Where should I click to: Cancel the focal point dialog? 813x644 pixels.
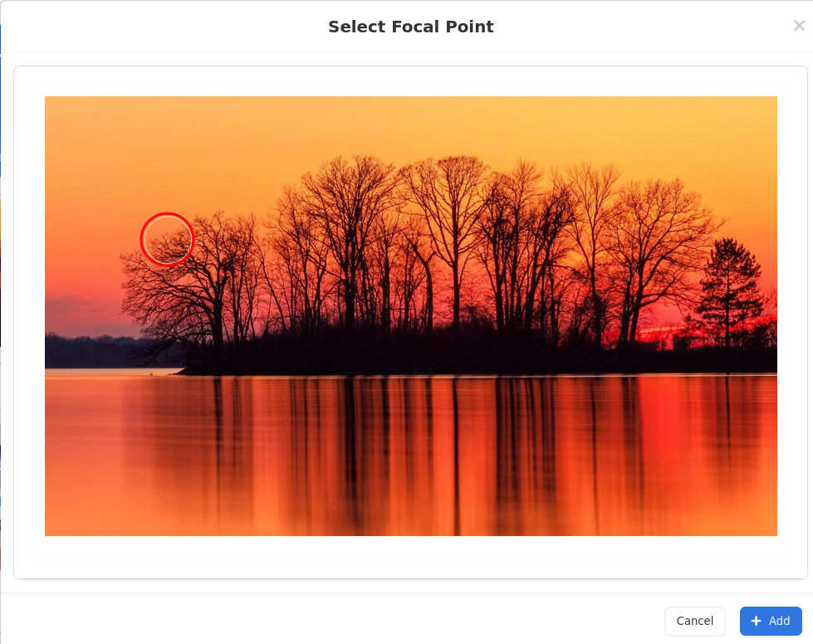tap(695, 621)
